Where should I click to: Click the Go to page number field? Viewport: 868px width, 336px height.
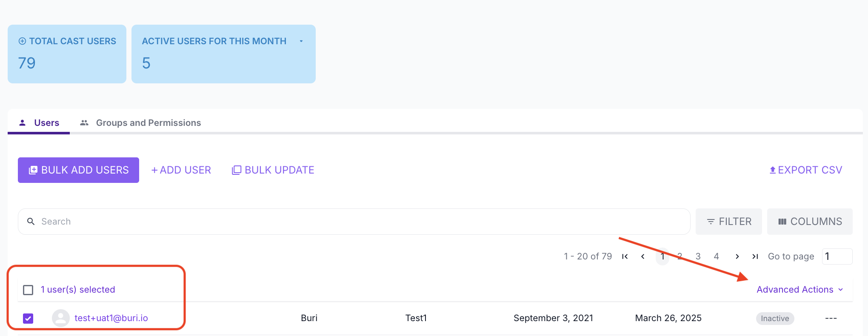[x=837, y=256]
